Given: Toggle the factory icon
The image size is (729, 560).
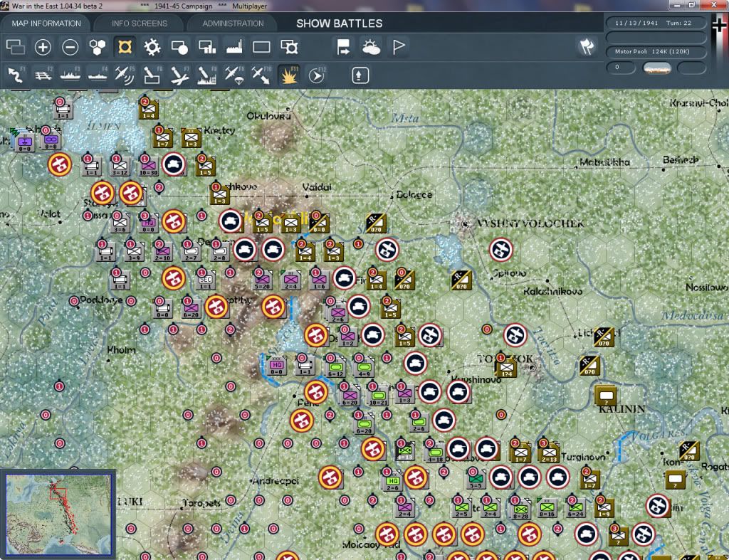Looking at the screenshot, I should 234,47.
